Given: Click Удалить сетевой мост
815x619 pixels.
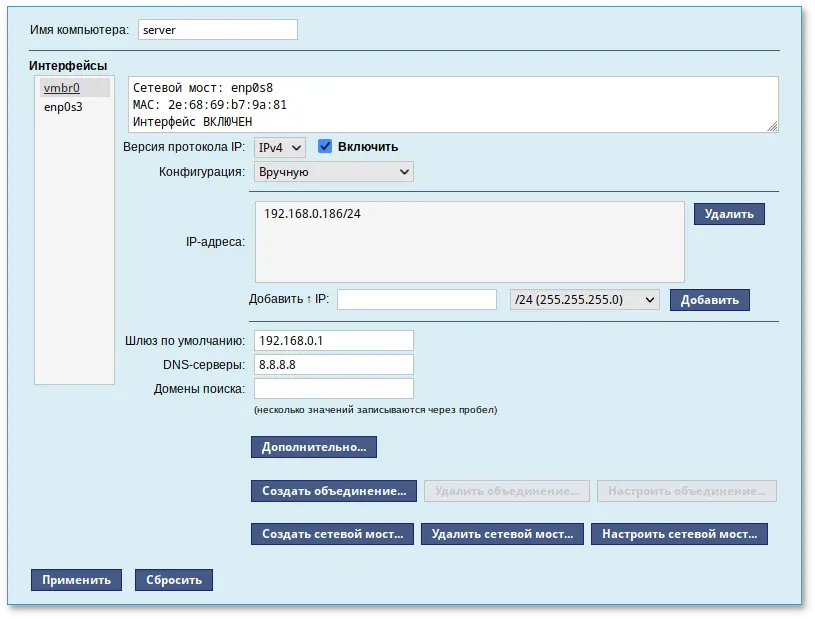Looking at the screenshot, I should click(503, 534).
